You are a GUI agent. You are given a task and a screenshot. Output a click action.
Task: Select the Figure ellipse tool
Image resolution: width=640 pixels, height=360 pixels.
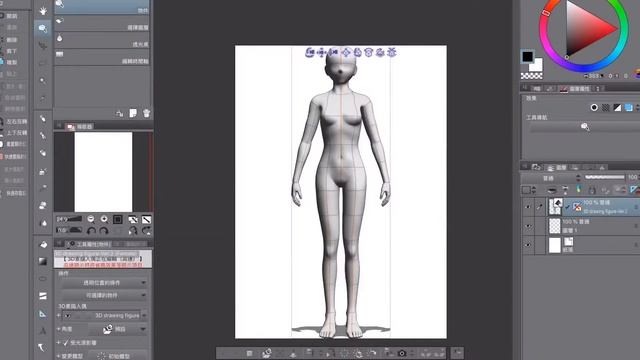[x=43, y=279]
